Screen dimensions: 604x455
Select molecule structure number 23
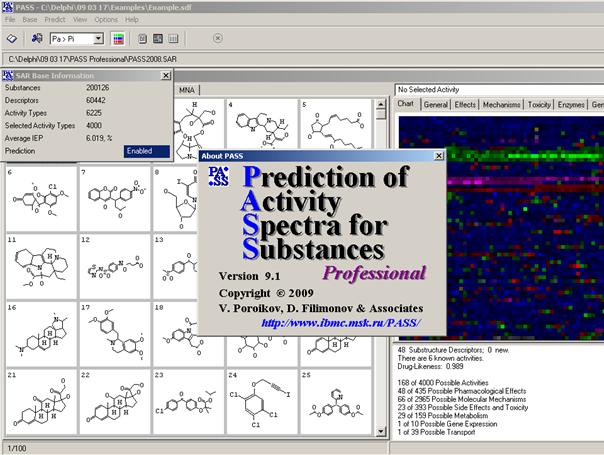point(188,402)
